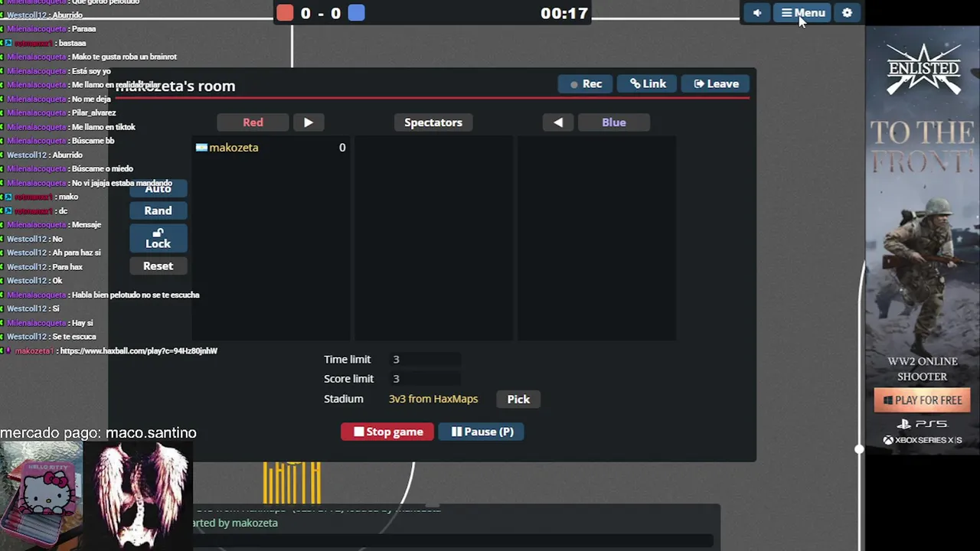Click the red team color square in scoreboard
This screenshot has height=551, width=980.
point(285,13)
